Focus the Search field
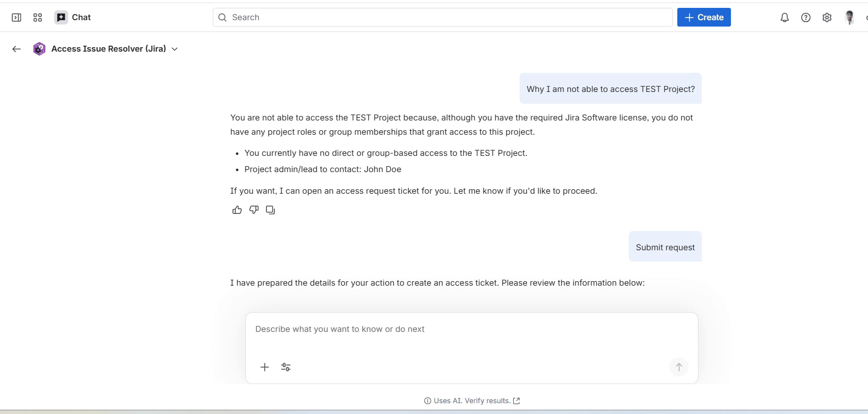 [442, 17]
